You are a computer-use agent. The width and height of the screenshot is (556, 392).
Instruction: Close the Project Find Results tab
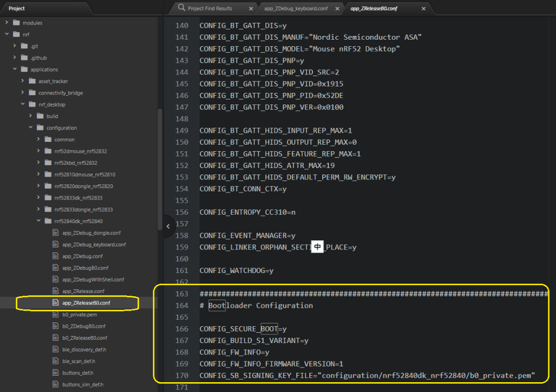tap(251, 9)
